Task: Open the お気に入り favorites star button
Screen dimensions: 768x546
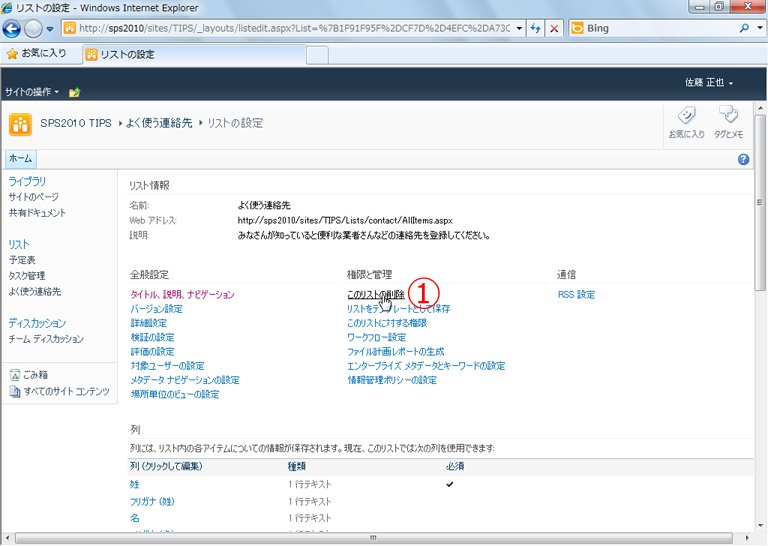Action: (x=37, y=53)
